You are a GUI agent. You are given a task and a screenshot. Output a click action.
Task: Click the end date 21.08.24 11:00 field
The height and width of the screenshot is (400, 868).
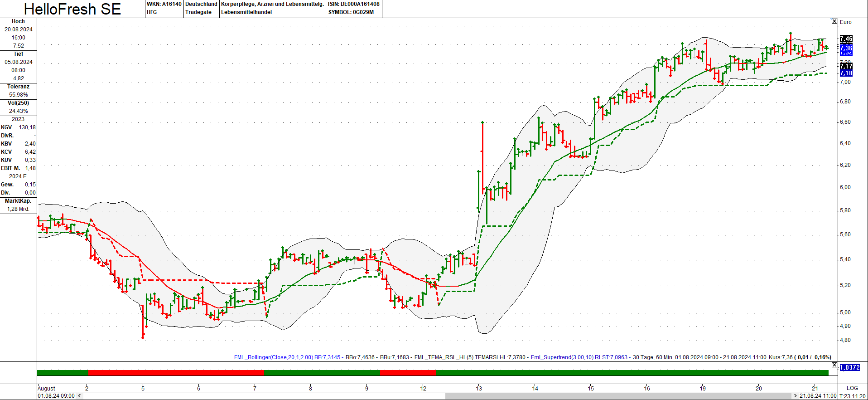tap(818, 396)
